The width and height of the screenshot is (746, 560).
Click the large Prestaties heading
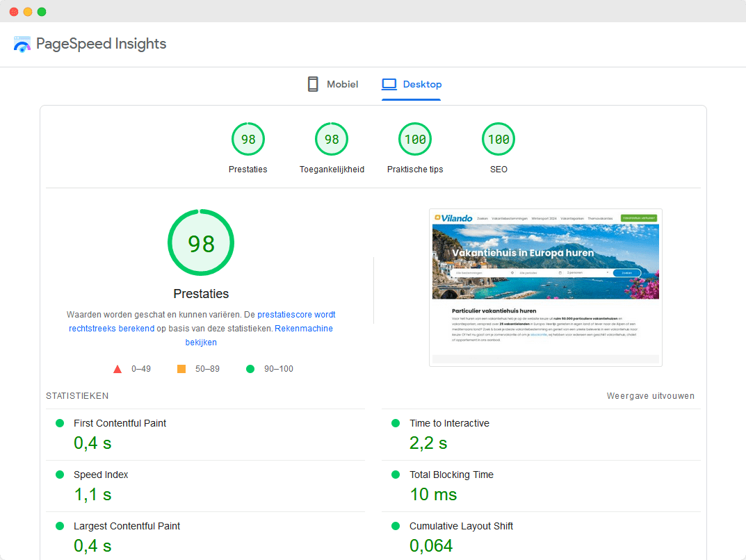coord(201,294)
